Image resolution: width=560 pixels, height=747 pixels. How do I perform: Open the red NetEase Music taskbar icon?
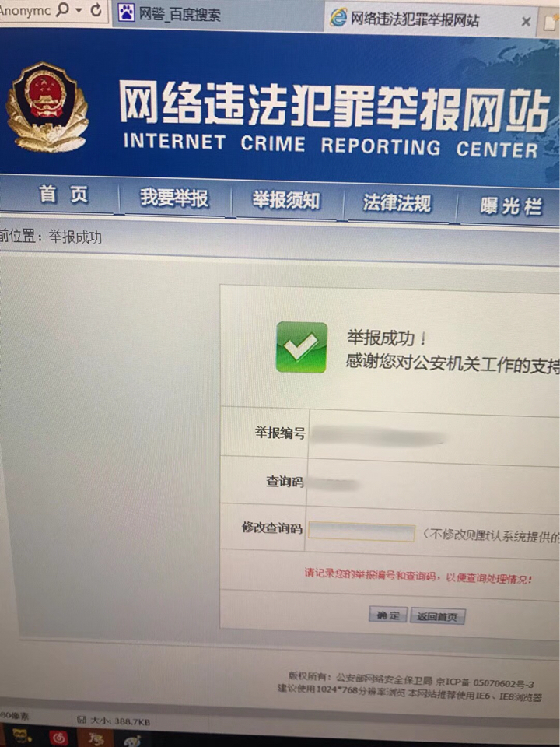point(58,738)
